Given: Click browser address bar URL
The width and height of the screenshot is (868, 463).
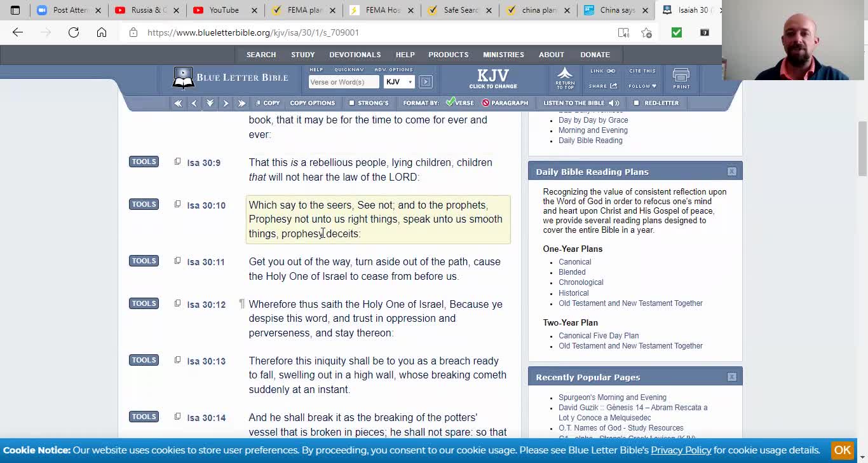Looking at the screenshot, I should click(x=253, y=32).
